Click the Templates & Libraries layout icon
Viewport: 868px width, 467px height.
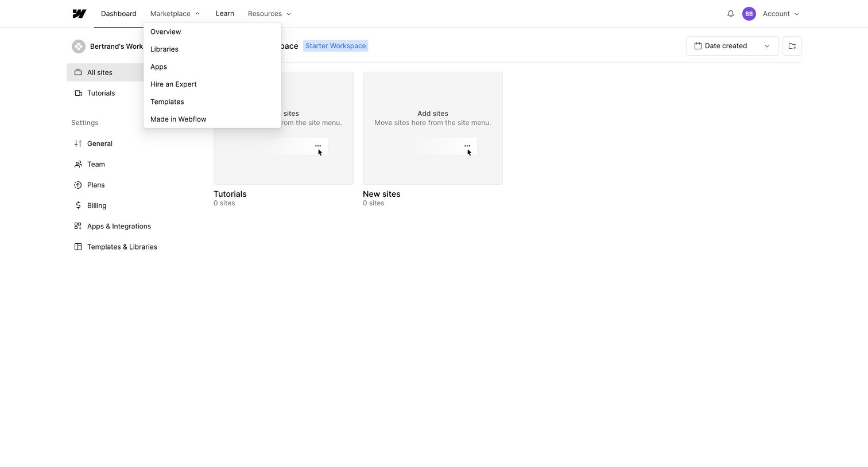78,247
